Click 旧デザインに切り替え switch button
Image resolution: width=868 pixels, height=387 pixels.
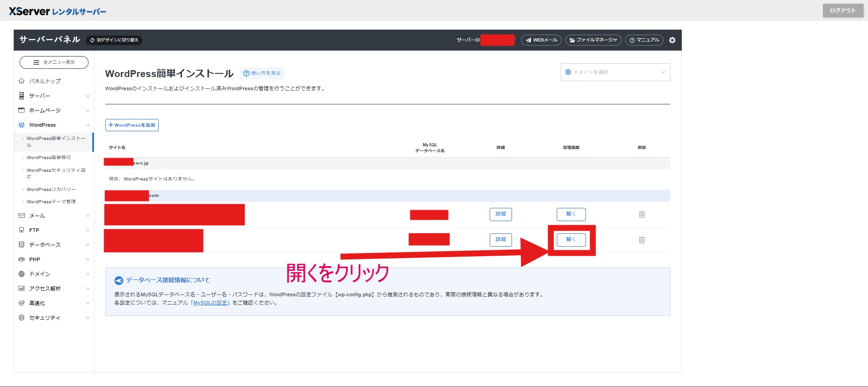tap(114, 40)
